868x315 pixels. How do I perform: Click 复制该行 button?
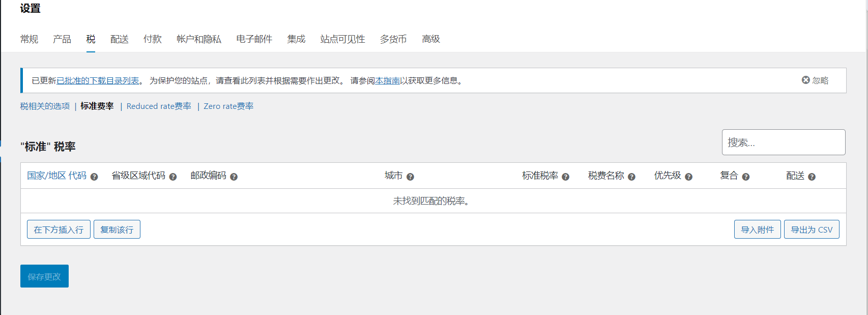117,230
